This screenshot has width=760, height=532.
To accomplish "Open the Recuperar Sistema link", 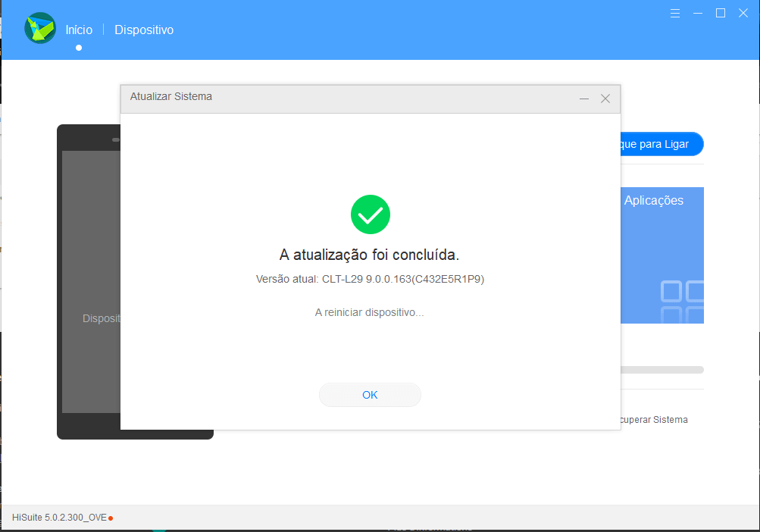I will (655, 420).
